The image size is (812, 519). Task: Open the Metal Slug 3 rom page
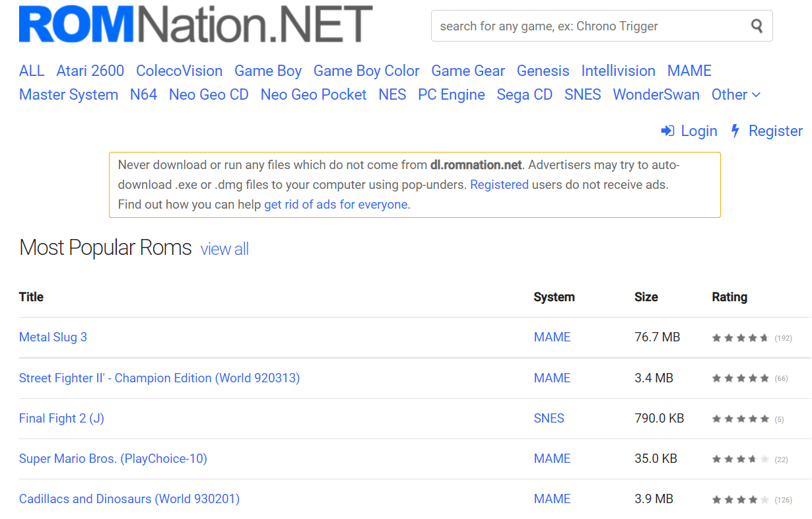(53, 337)
